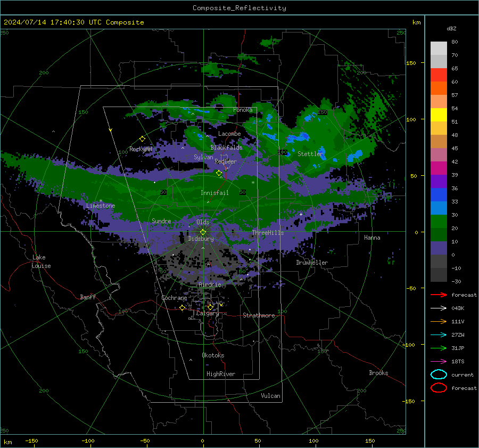Click the km unit label at bottom left

(7, 442)
